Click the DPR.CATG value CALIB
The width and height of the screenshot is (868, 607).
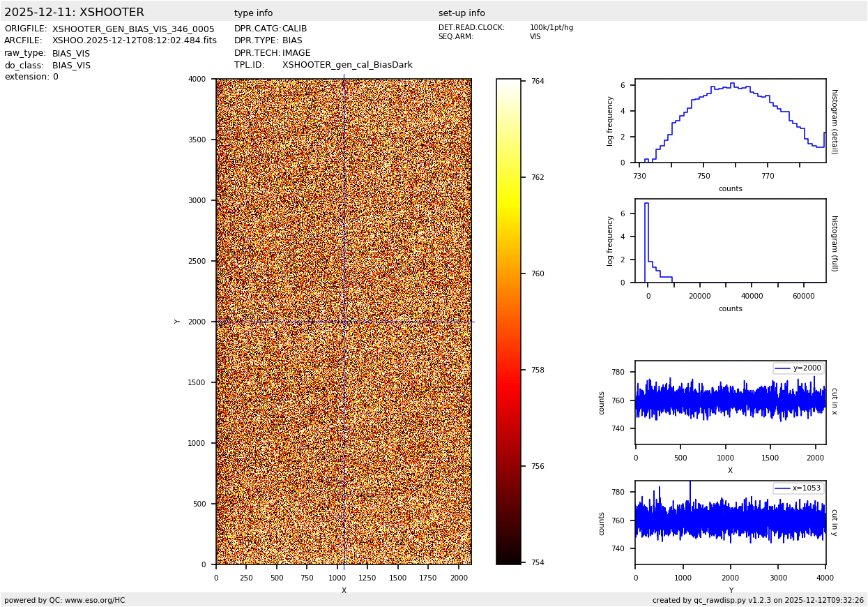pyautogui.click(x=294, y=29)
